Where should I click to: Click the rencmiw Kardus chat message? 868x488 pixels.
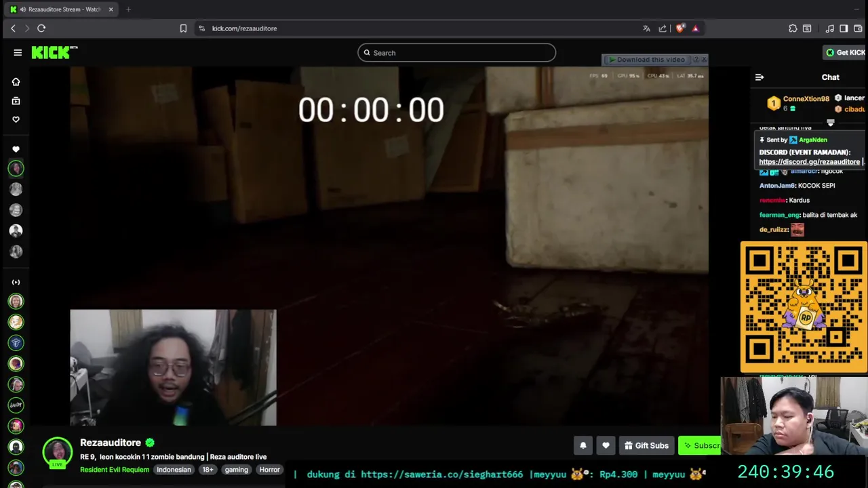[x=785, y=201]
